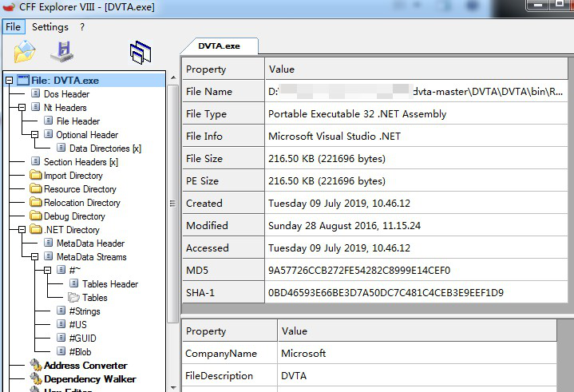Click the Value column header in top table
The height and width of the screenshot is (392, 574).
pyautogui.click(x=416, y=69)
